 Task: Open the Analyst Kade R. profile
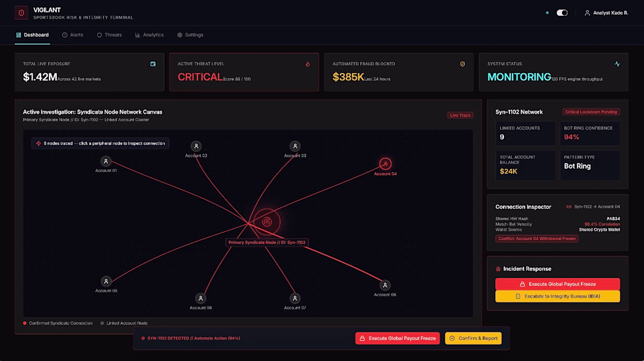pyautogui.click(x=606, y=13)
